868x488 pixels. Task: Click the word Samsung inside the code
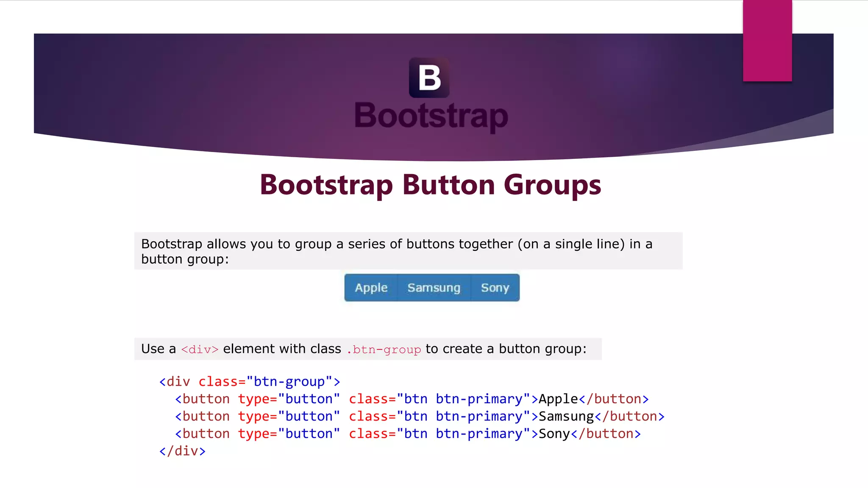(x=566, y=416)
